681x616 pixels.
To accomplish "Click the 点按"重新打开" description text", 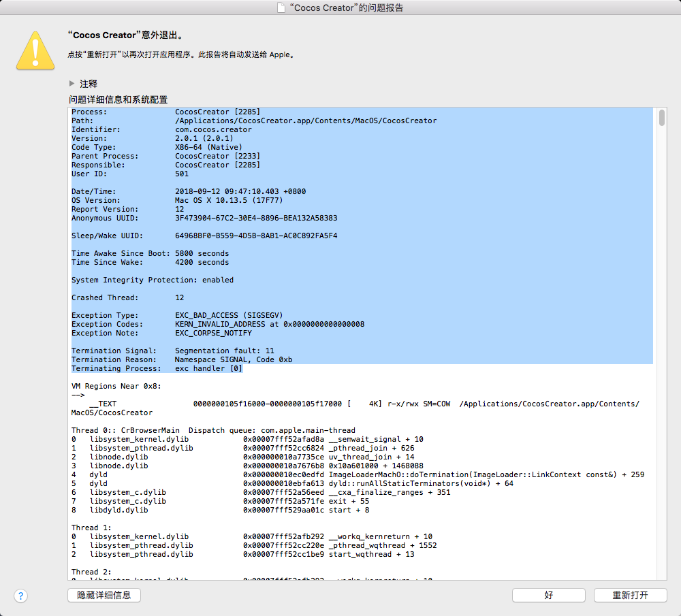I will pyautogui.click(x=183, y=54).
